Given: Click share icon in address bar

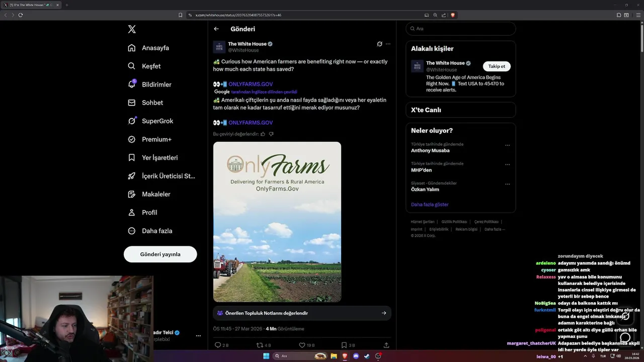Looking at the screenshot, I should click(444, 15).
